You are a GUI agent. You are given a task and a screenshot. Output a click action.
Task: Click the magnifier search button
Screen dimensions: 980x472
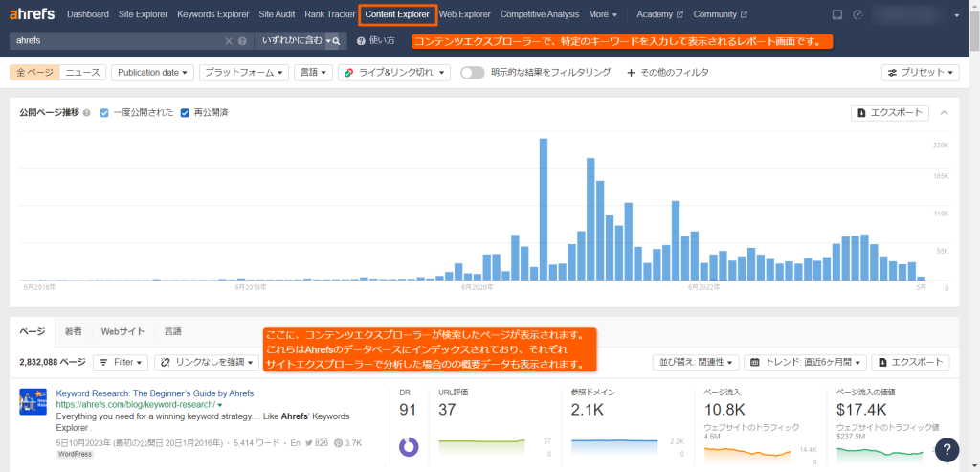336,41
